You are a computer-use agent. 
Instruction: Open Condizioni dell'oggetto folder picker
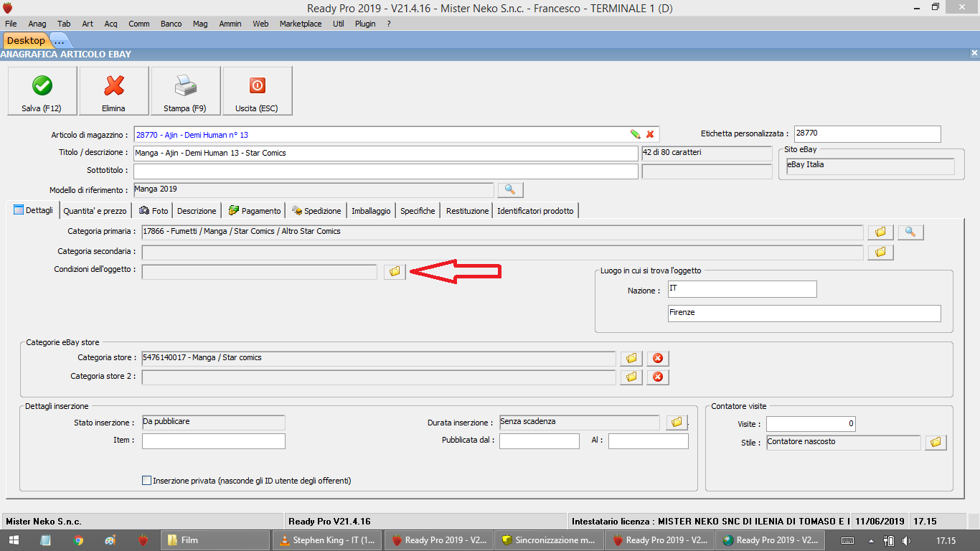click(x=395, y=272)
